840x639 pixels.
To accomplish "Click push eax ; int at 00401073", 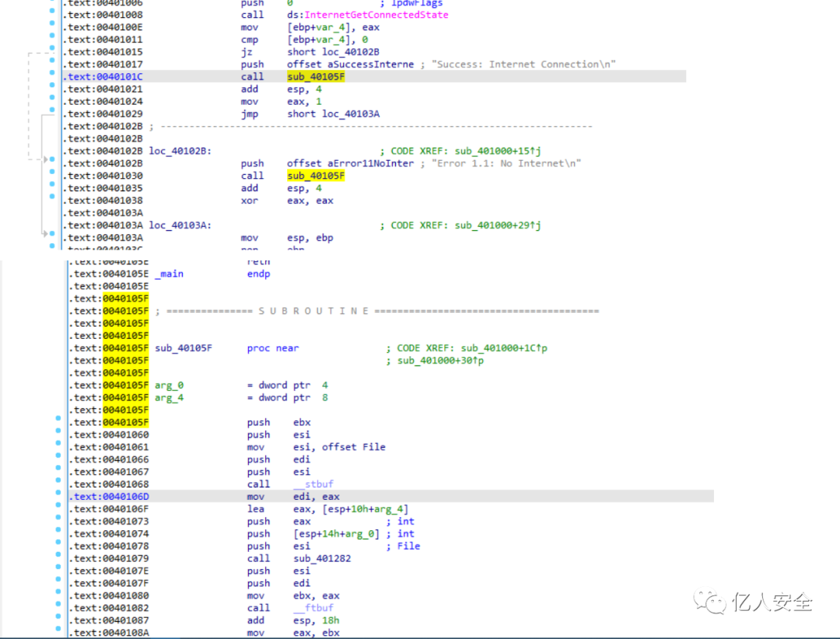I will click(331, 521).
